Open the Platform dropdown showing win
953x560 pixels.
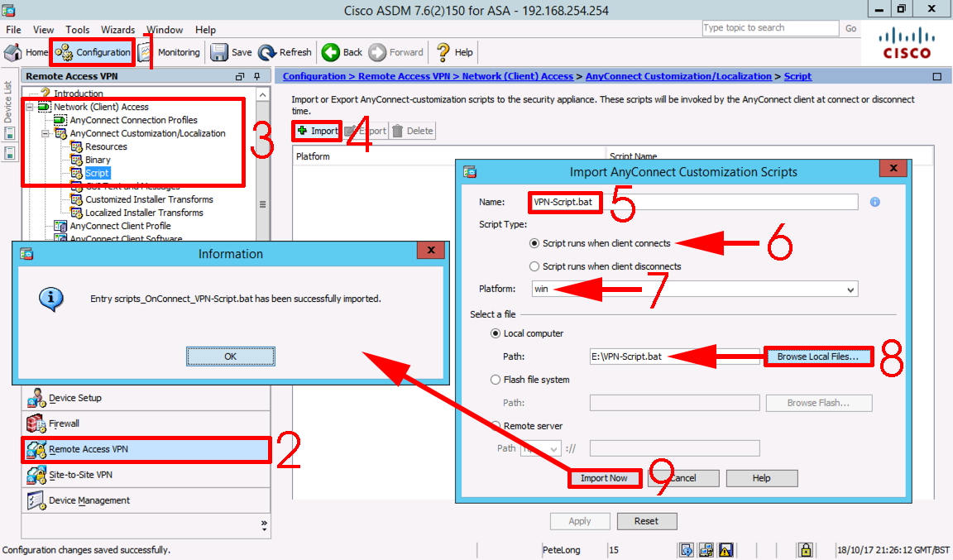pos(695,290)
